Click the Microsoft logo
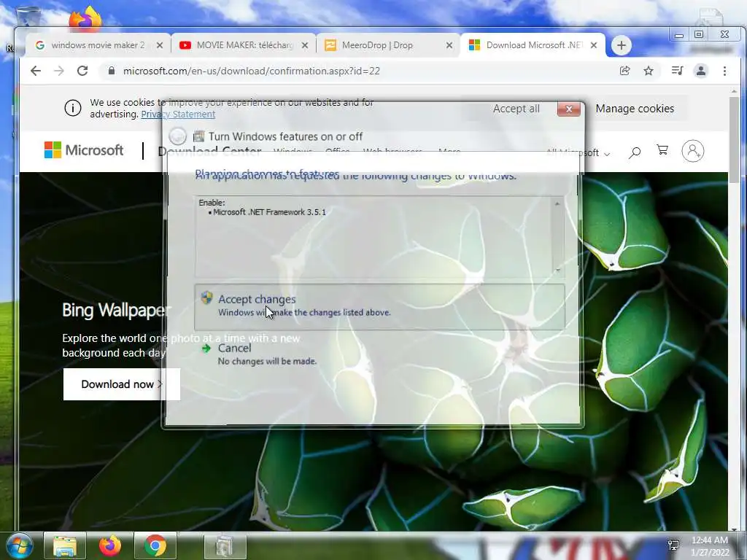 (84, 150)
